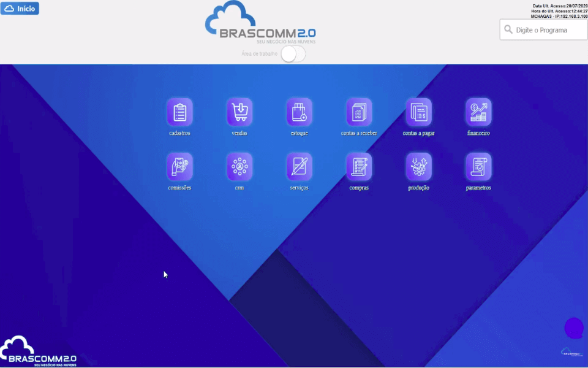Open the financeiro chart icon
Image resolution: width=588 pixels, height=368 pixels.
pyautogui.click(x=478, y=112)
